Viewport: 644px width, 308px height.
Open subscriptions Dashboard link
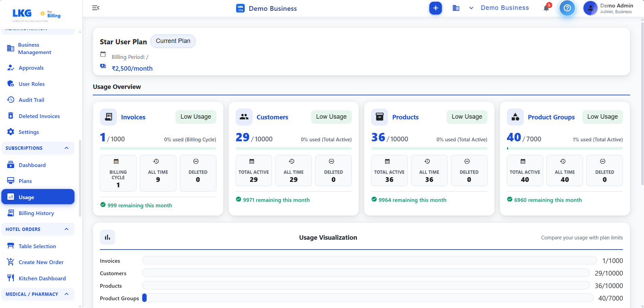[x=38, y=165]
